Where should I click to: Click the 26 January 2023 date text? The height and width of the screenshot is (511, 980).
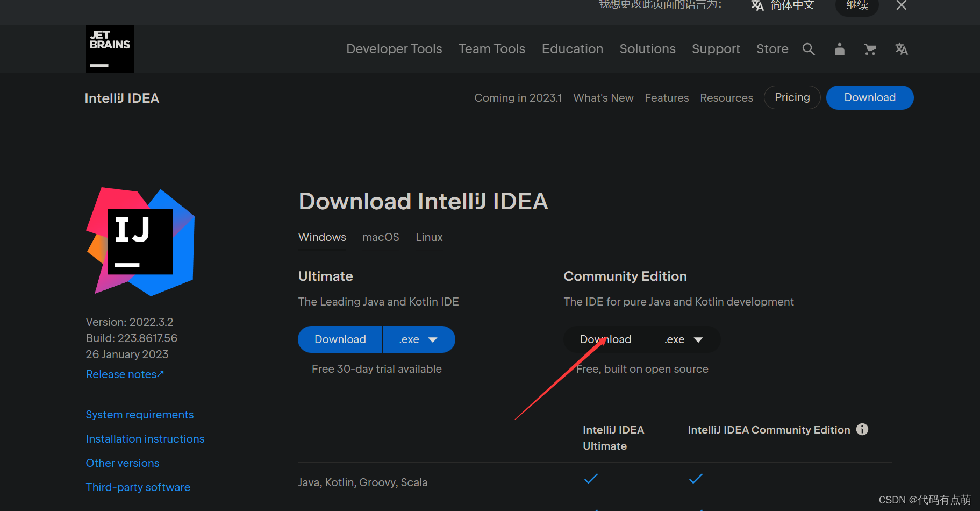127,354
